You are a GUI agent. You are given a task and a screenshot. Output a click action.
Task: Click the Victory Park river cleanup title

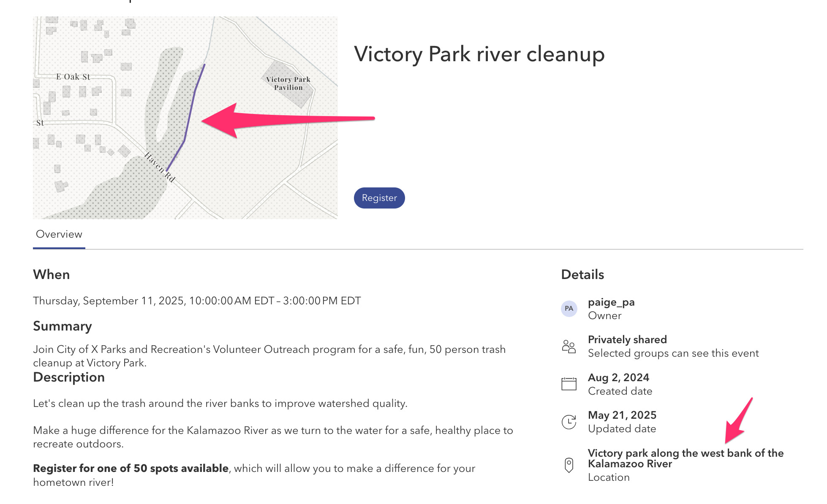point(479,54)
